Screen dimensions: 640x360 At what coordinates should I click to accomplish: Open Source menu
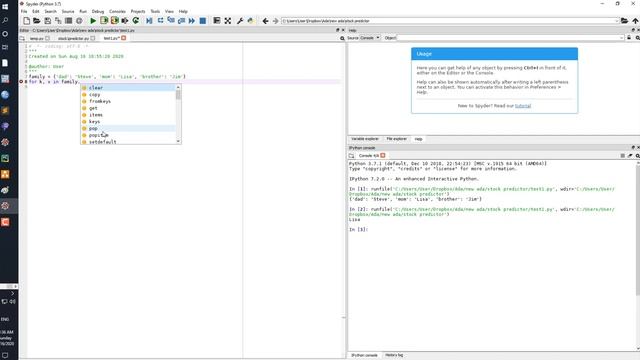click(68, 11)
